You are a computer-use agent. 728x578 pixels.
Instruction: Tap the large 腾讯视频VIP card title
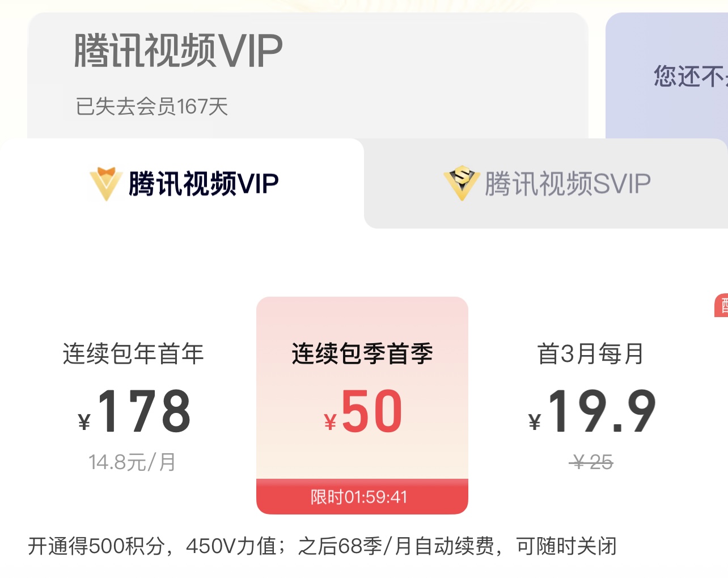pos(178,51)
